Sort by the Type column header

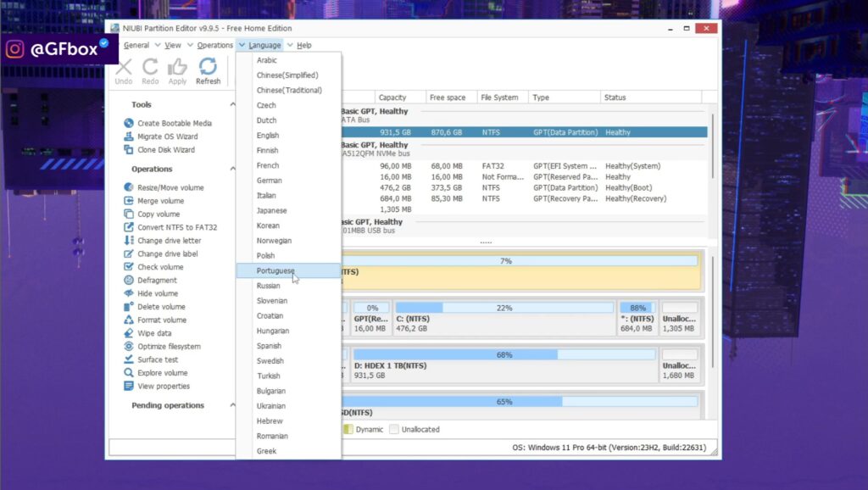point(564,97)
